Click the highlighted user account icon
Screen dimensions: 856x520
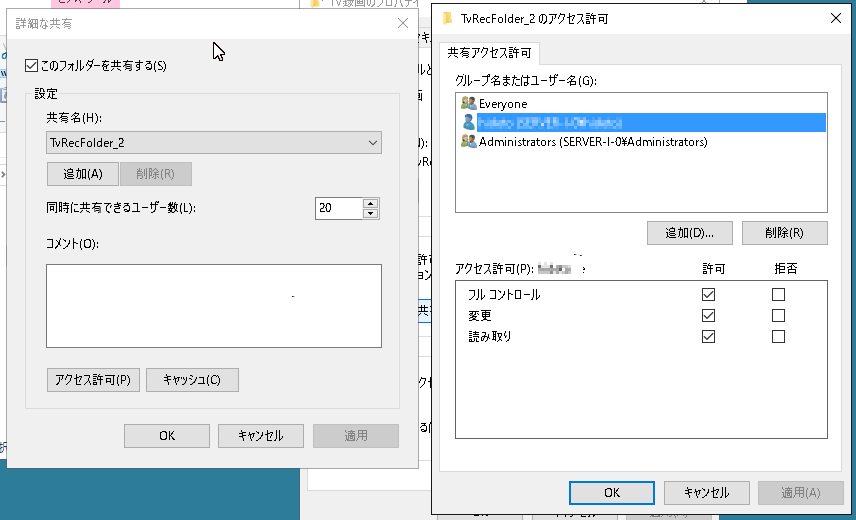(x=468, y=122)
